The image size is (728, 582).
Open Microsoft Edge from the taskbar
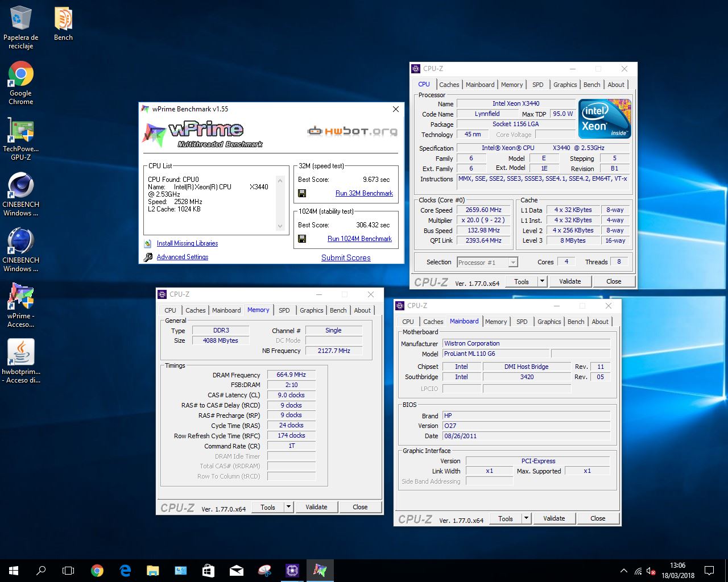click(125, 571)
